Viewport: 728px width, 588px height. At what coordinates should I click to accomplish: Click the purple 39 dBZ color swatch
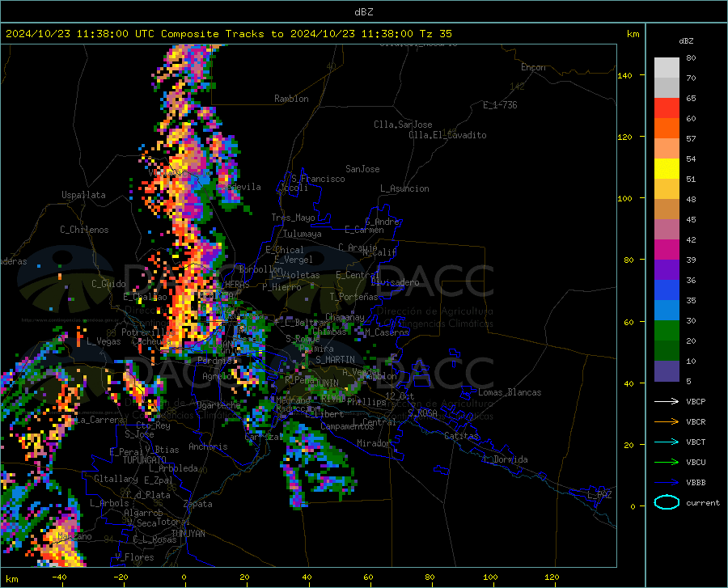(x=667, y=270)
